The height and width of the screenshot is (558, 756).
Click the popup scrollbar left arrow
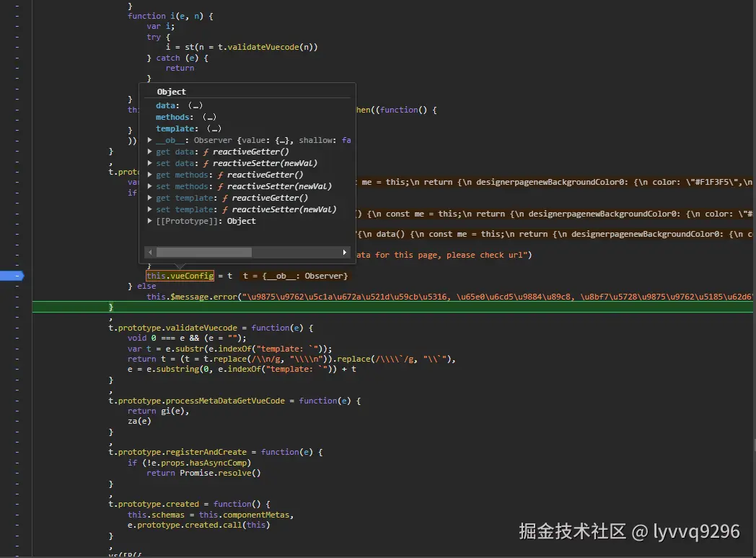tap(150, 252)
